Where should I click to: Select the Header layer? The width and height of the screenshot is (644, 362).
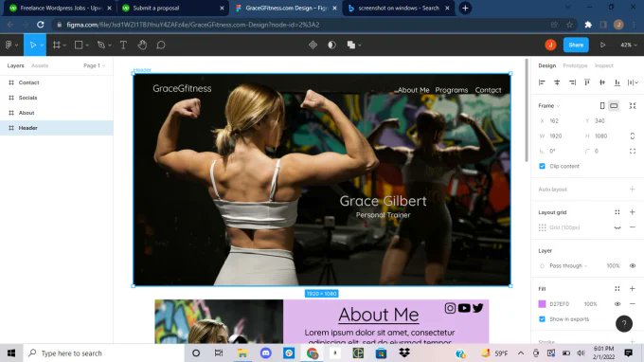pyautogui.click(x=57, y=128)
